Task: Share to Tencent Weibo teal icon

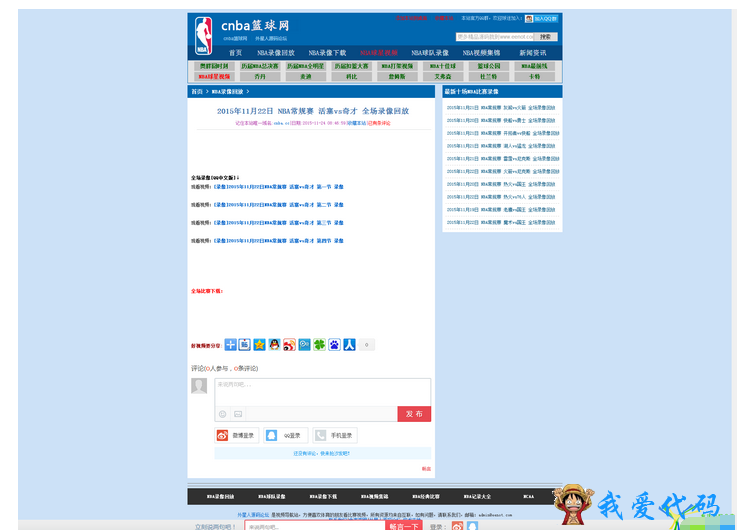Action: [305, 344]
